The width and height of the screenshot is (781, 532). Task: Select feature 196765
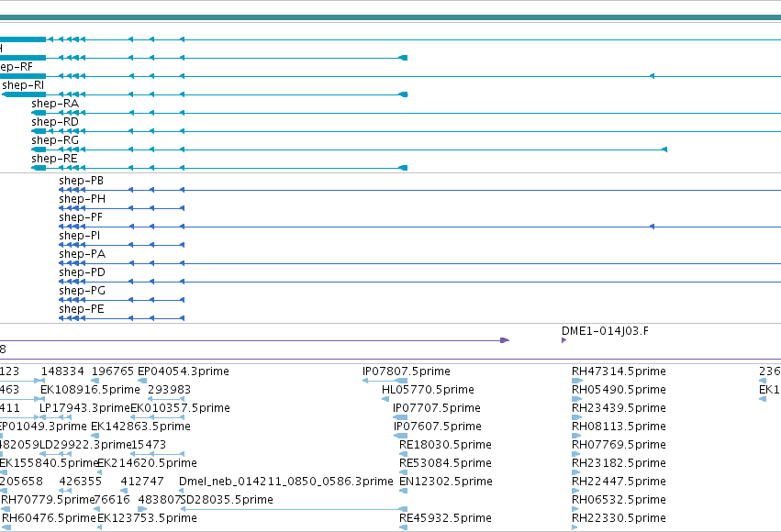point(113,371)
